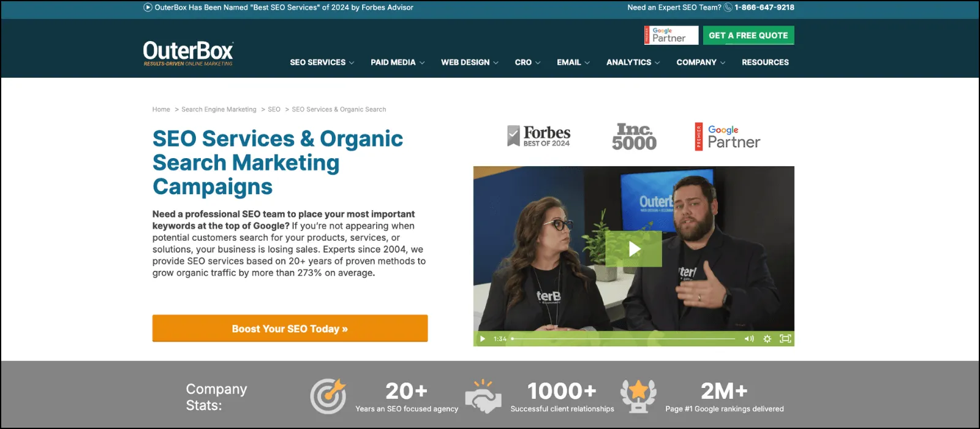Expand the Analytics dropdown chevron

pyautogui.click(x=657, y=63)
